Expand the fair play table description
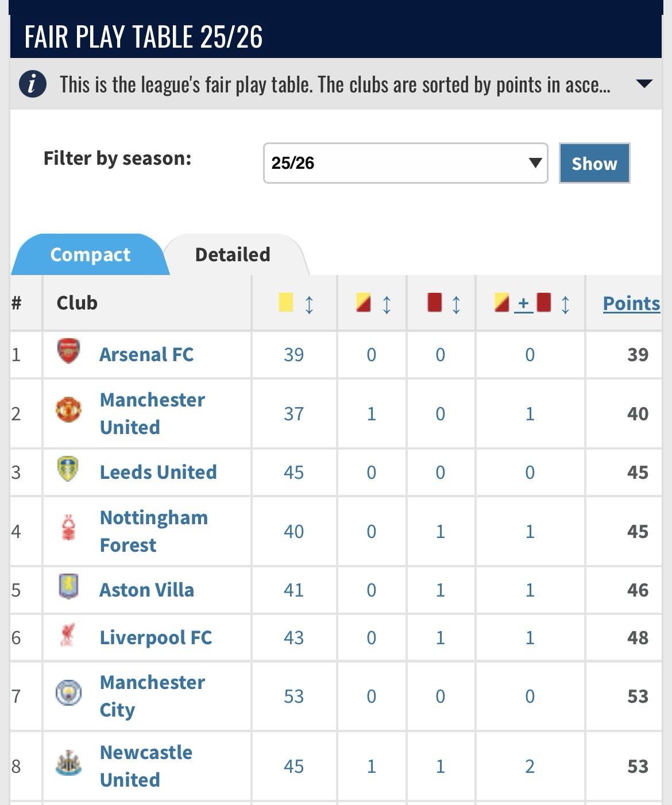Image resolution: width=672 pixels, height=805 pixels. click(x=644, y=84)
